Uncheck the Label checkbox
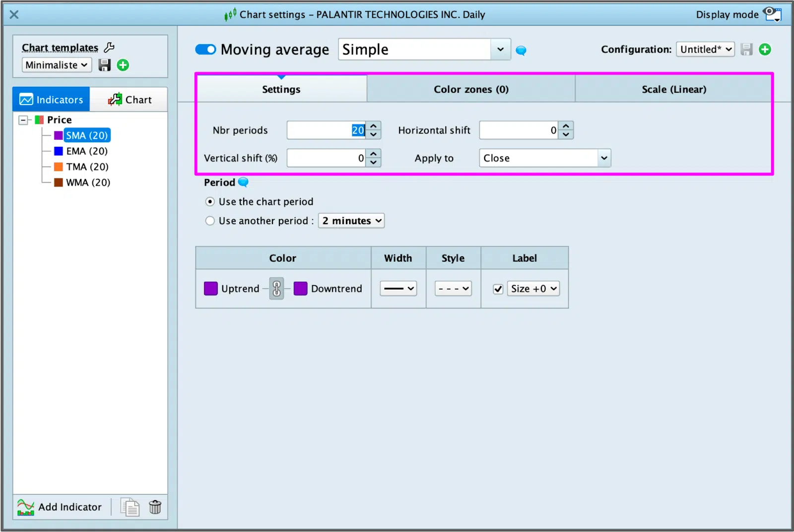794x532 pixels. click(498, 289)
